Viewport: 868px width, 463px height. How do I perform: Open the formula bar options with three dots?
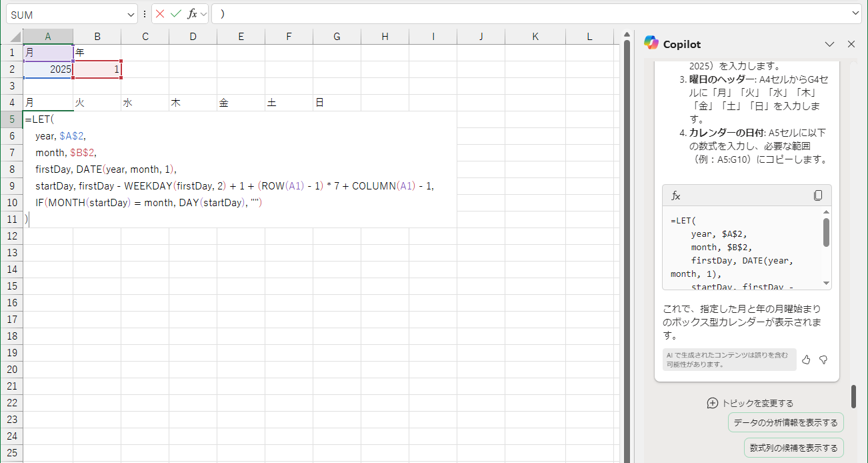point(145,14)
